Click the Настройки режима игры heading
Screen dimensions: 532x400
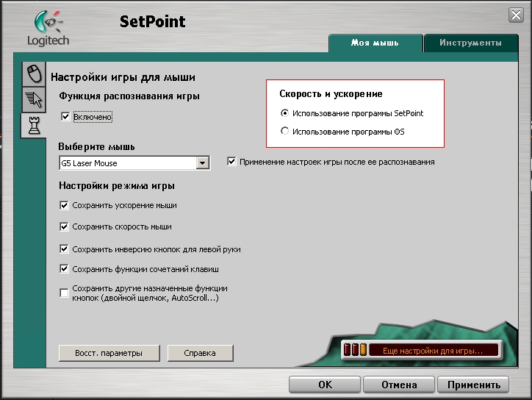point(117,186)
